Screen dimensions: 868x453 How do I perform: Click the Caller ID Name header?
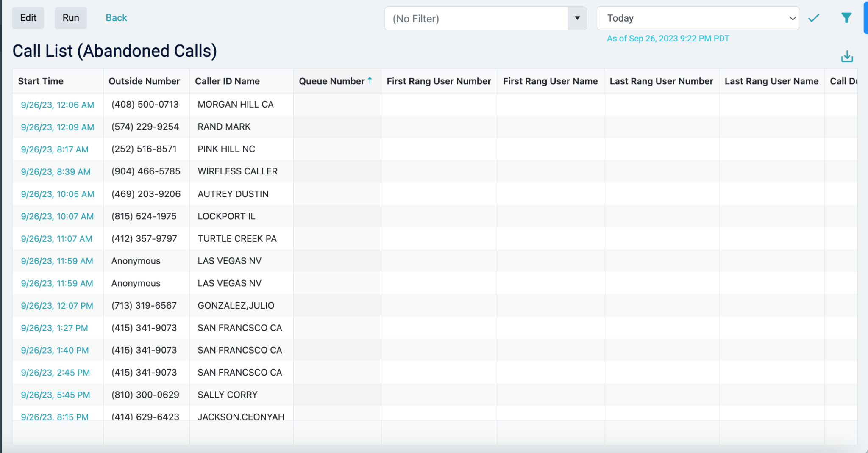[x=228, y=81]
